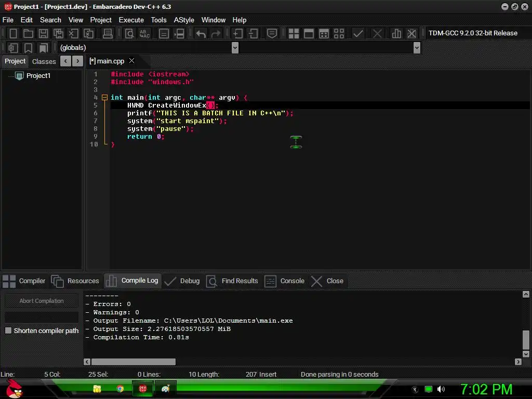Switch to the Classes tab
Image resolution: width=532 pixels, height=399 pixels.
click(x=44, y=61)
